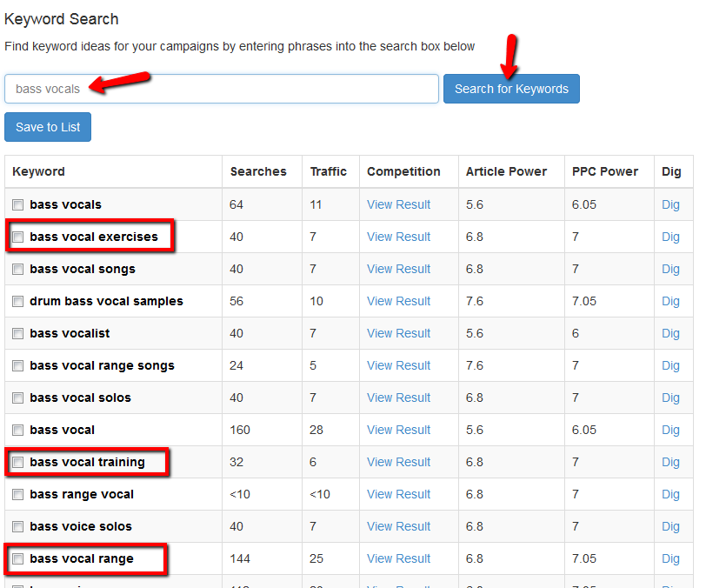Check the 'drum bass vocal samples' checkbox

(x=18, y=302)
